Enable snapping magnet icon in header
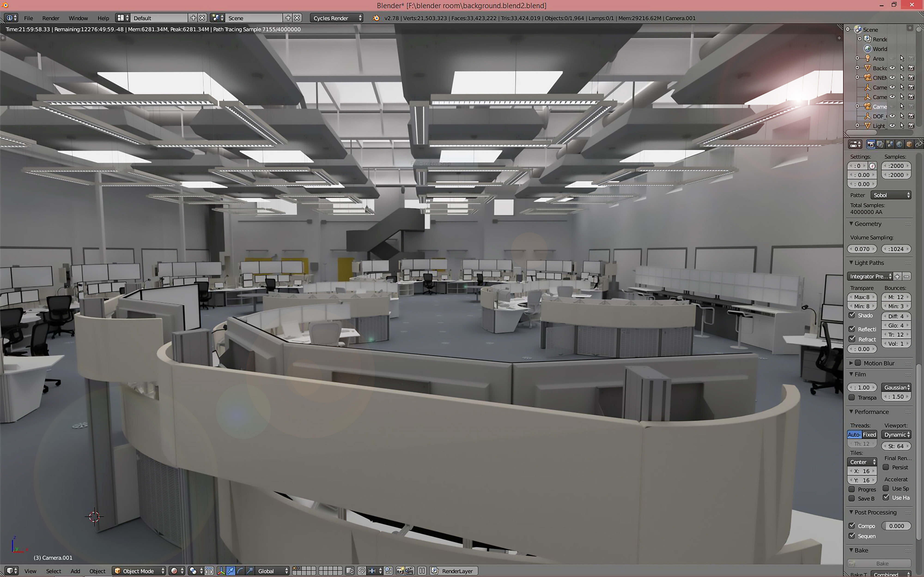This screenshot has width=924, height=577. [362, 571]
